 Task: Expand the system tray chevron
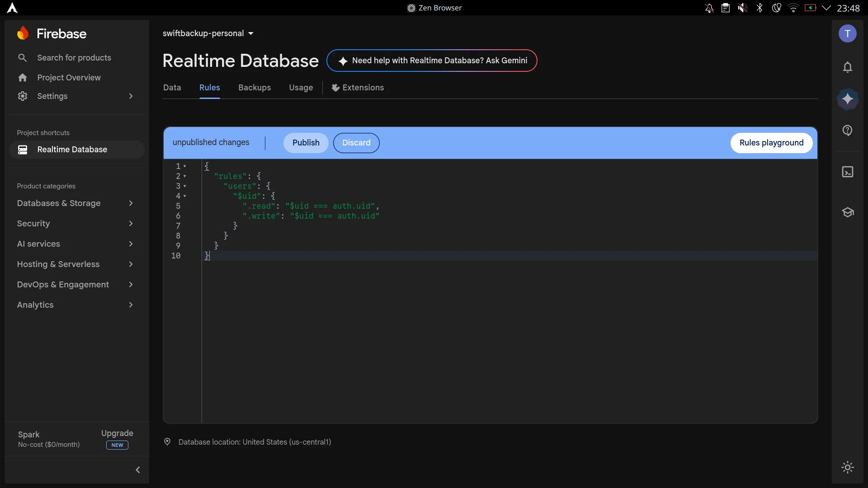point(826,8)
